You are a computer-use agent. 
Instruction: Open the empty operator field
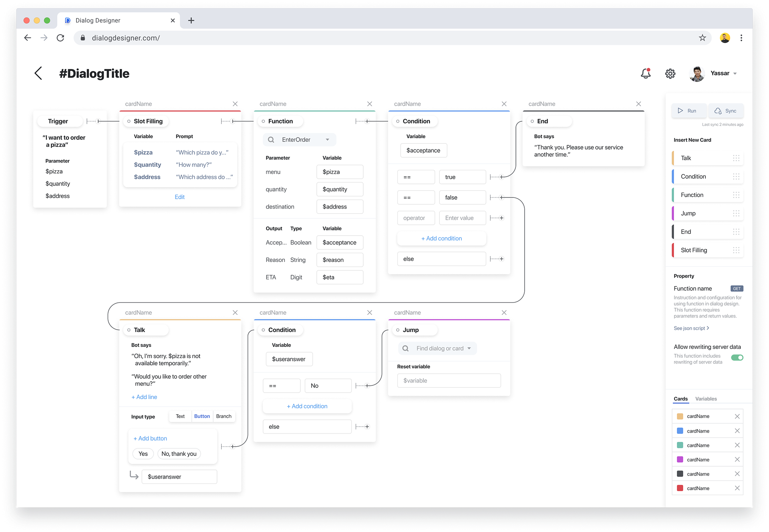pos(416,218)
